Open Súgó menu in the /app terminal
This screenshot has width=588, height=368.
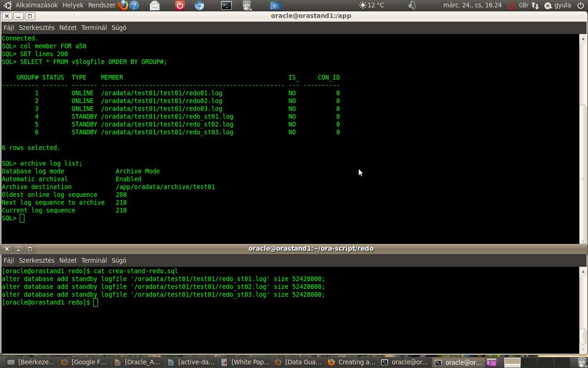119,28
